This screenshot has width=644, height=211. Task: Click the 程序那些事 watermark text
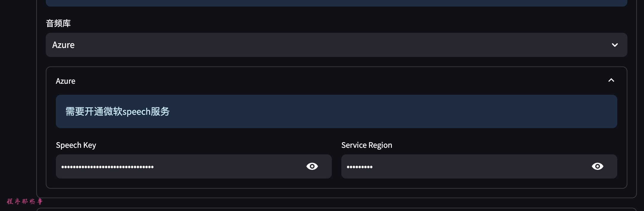[x=25, y=201]
